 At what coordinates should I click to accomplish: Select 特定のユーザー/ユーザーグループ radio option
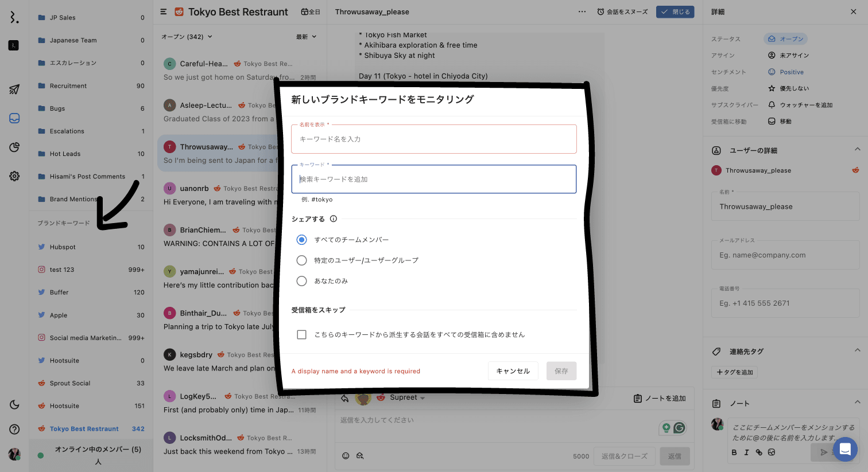point(301,260)
